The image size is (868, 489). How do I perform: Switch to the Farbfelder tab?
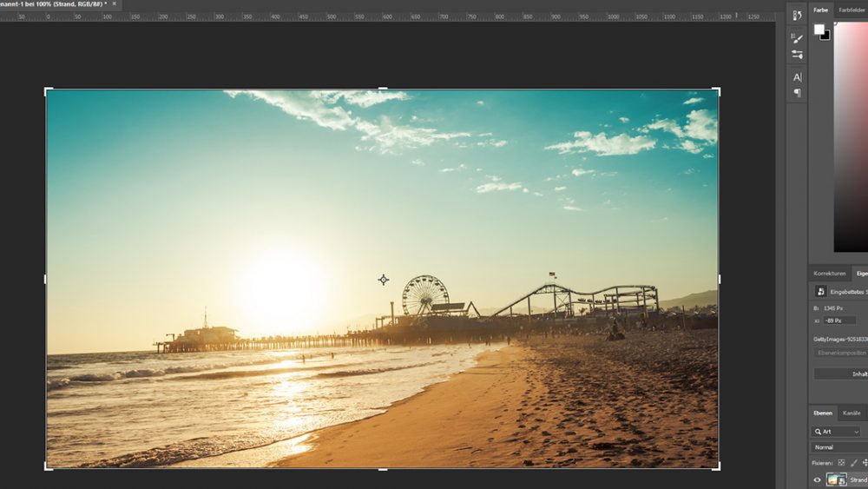click(x=852, y=10)
